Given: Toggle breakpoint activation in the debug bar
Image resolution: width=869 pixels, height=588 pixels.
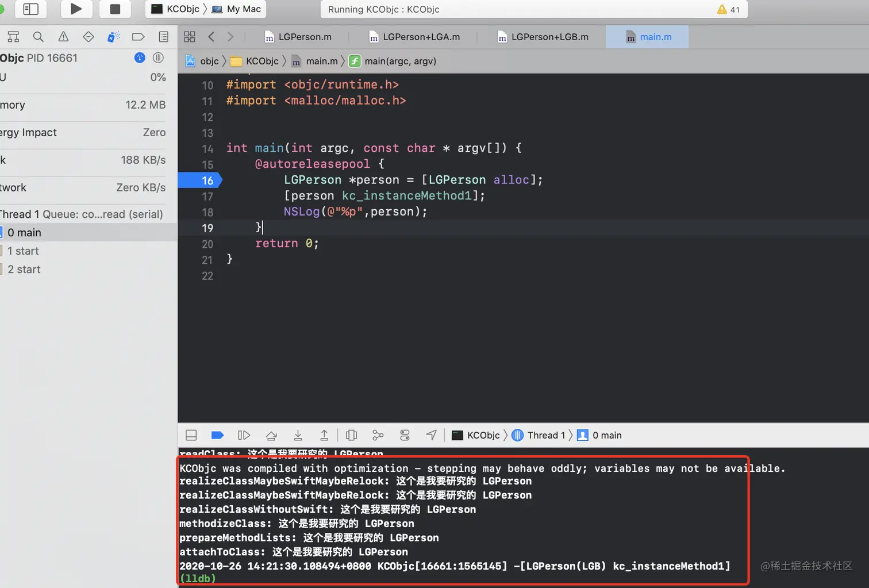Looking at the screenshot, I should (217, 435).
